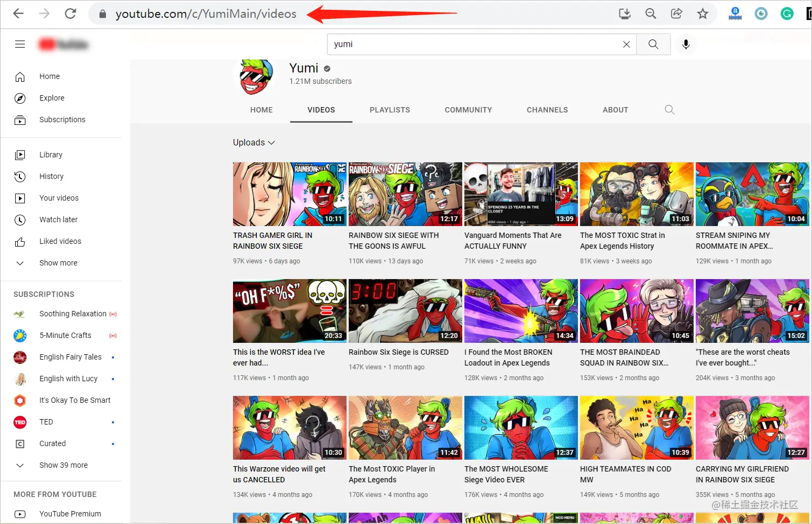The width and height of the screenshot is (812, 524).
Task: Select the Watch later icon
Action: click(20, 220)
